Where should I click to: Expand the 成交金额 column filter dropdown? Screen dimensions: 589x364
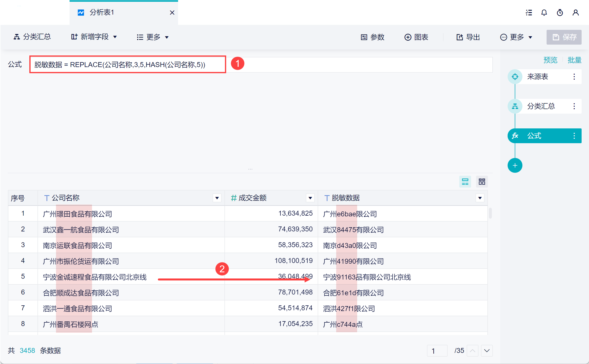coord(310,198)
